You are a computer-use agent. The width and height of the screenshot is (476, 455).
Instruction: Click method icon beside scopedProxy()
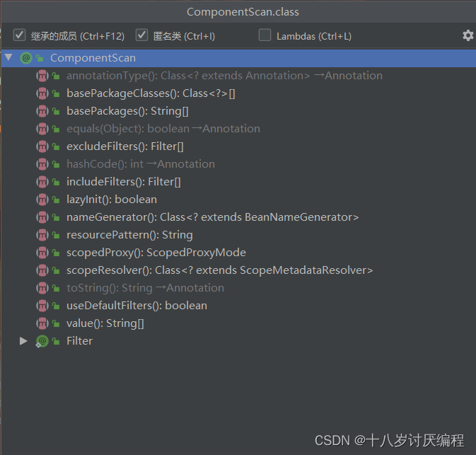click(42, 253)
